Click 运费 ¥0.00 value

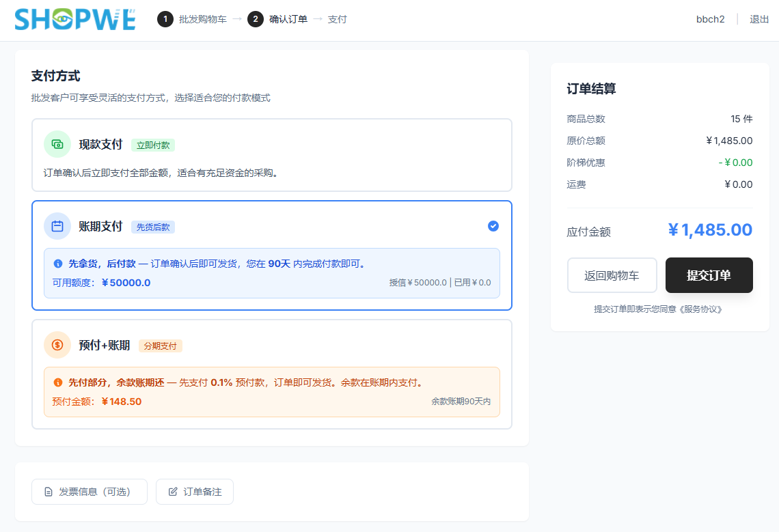(x=738, y=184)
